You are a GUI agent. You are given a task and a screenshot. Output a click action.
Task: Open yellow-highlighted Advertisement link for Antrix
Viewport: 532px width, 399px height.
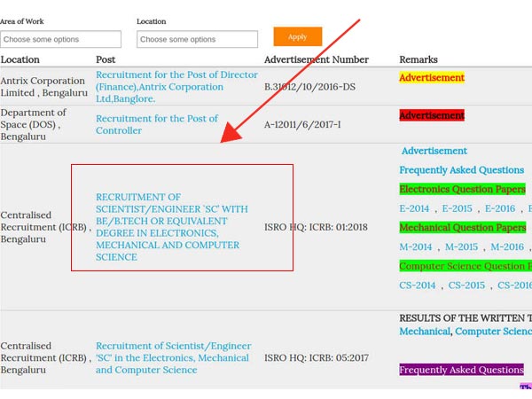[432, 78]
